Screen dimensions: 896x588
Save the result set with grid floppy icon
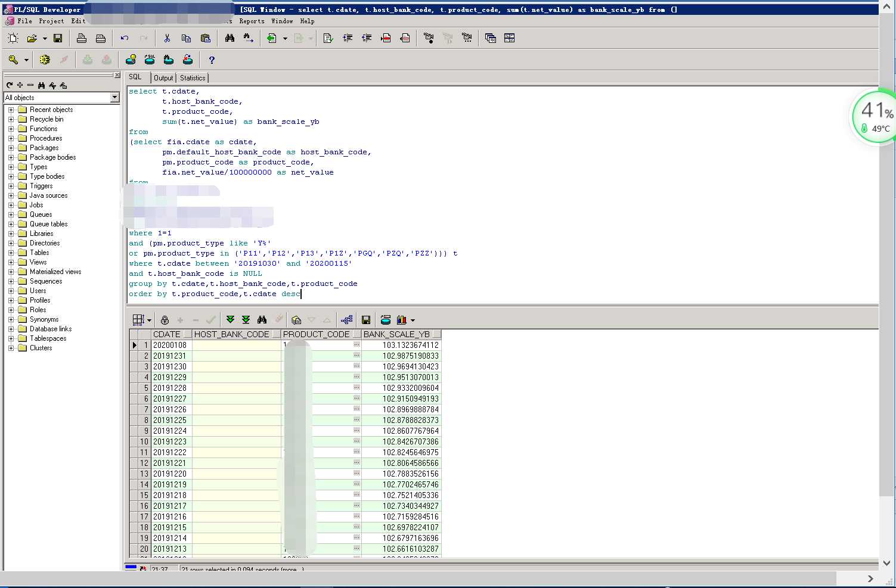coord(366,320)
